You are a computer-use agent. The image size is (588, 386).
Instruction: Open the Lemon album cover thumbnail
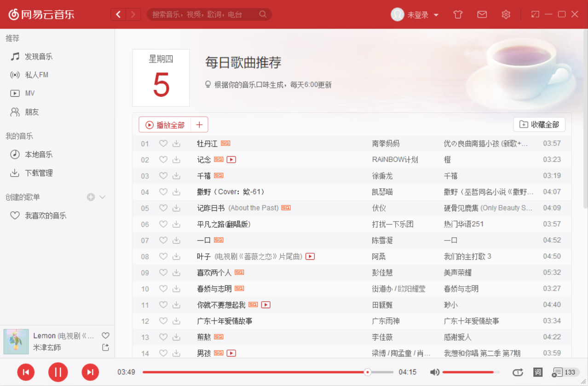click(16, 341)
